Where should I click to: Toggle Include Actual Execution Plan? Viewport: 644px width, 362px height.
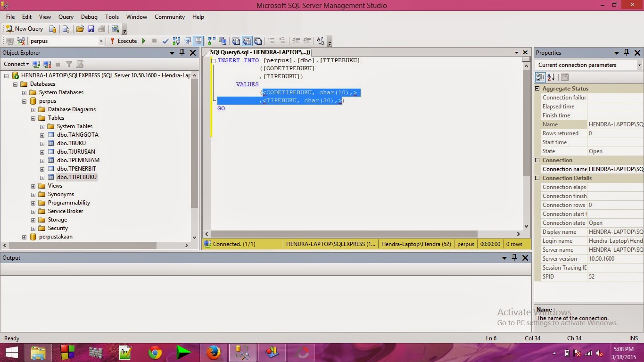212,41
